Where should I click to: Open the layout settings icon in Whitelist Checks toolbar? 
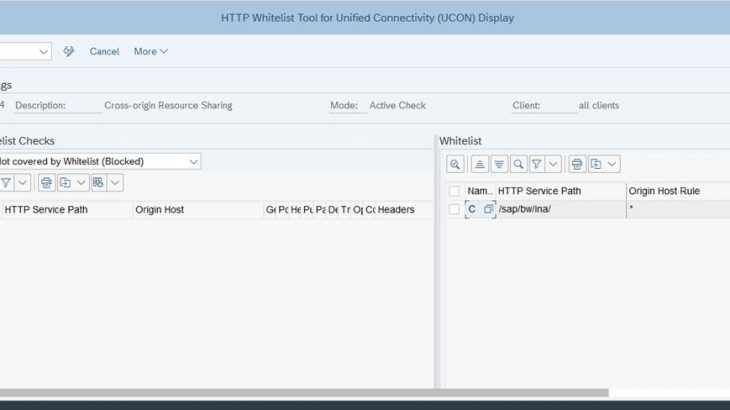pos(98,183)
